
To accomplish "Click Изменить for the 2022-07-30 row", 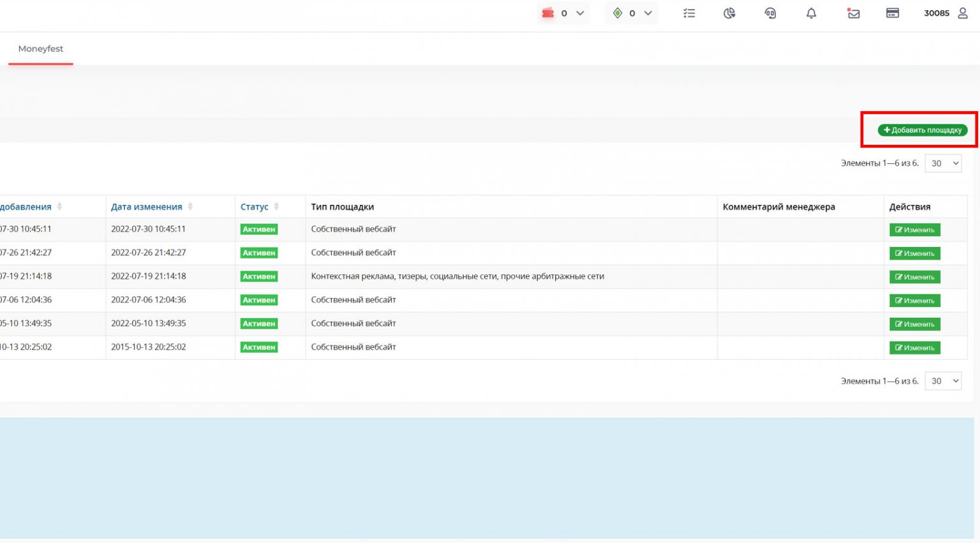I will point(914,230).
